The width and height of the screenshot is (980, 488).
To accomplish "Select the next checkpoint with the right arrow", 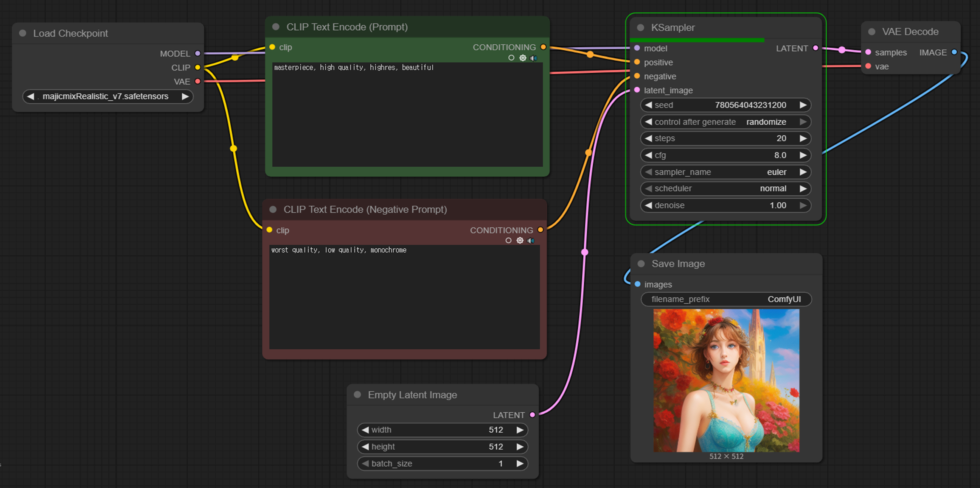I will [185, 96].
